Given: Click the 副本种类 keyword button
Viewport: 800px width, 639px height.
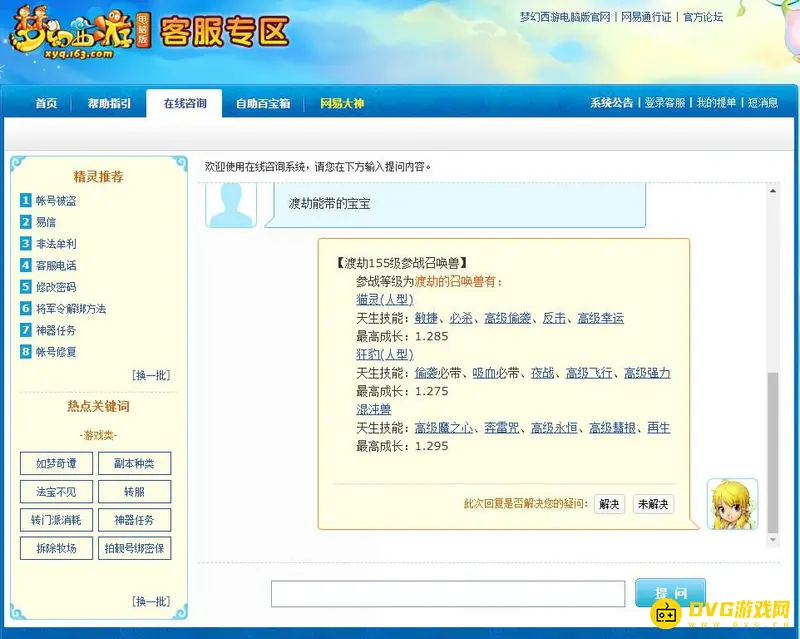Looking at the screenshot, I should pos(134,463).
